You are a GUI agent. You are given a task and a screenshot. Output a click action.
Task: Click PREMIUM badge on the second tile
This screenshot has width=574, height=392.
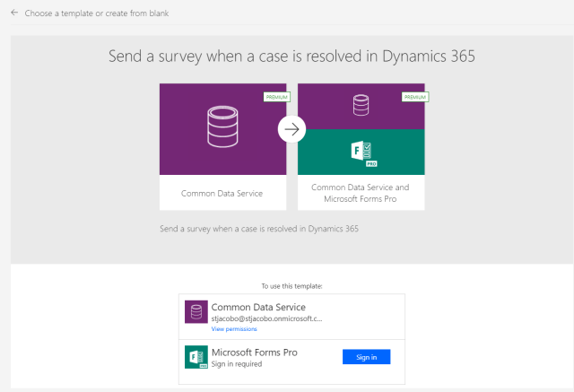(x=413, y=97)
